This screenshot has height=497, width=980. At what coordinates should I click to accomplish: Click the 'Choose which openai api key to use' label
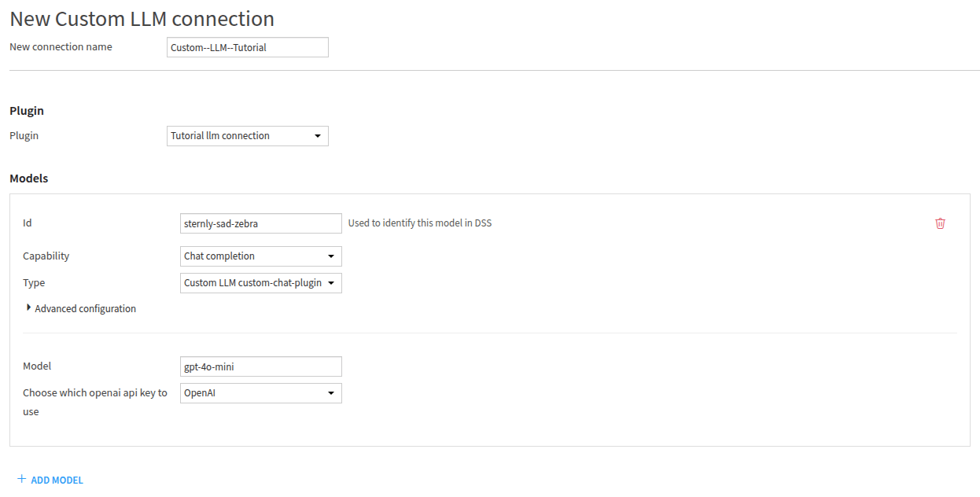(x=95, y=402)
